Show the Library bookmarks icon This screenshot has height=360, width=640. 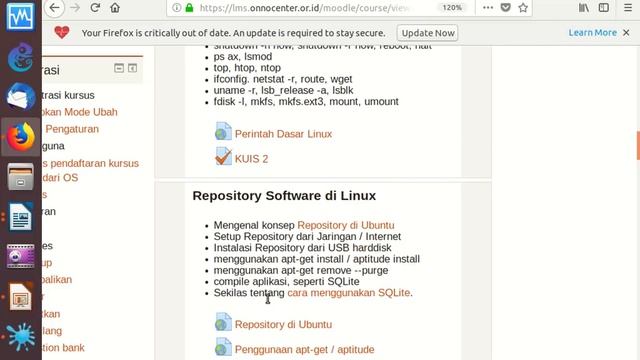click(x=584, y=8)
